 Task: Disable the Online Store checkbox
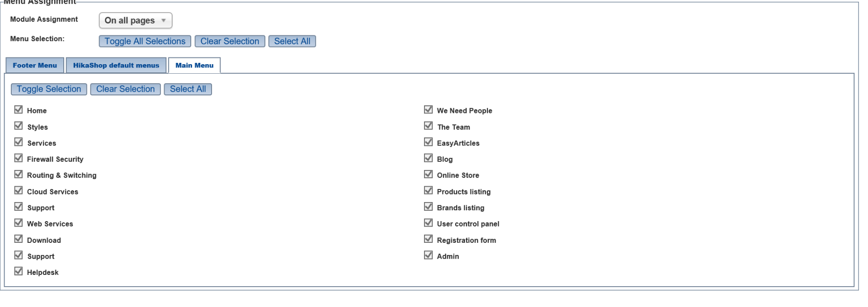click(x=429, y=175)
